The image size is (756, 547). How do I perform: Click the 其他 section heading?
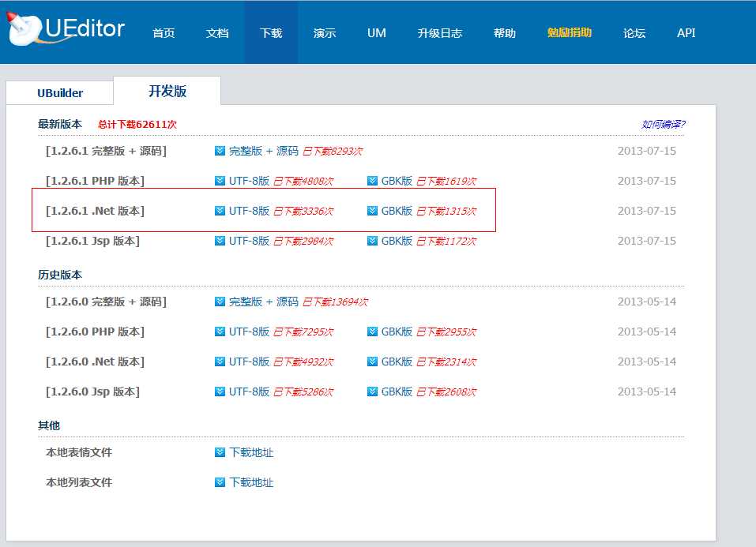[49, 425]
